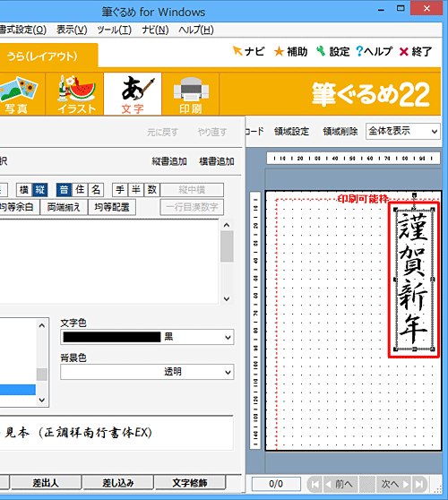The width and height of the screenshot is (448, 500).
Task: Click やり直す redo
Action: coord(212,132)
